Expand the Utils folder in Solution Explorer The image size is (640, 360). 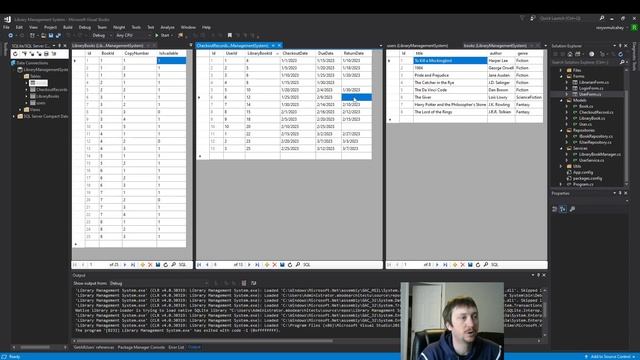561,166
